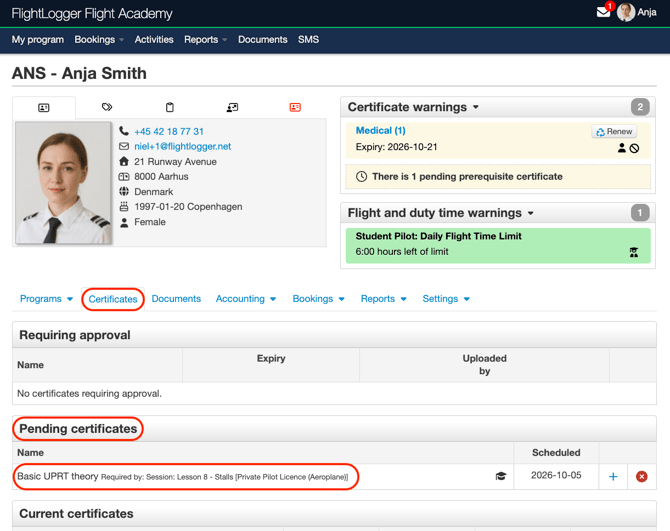Click the student pilot icon in flight time warning
The width and height of the screenshot is (670, 531).
(634, 252)
